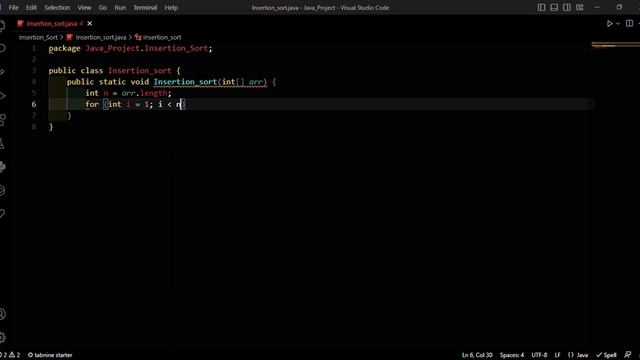Image resolution: width=640 pixels, height=360 pixels.
Task: Click the class symbol icon in breadcrumb
Action: pyautogui.click(x=138, y=37)
